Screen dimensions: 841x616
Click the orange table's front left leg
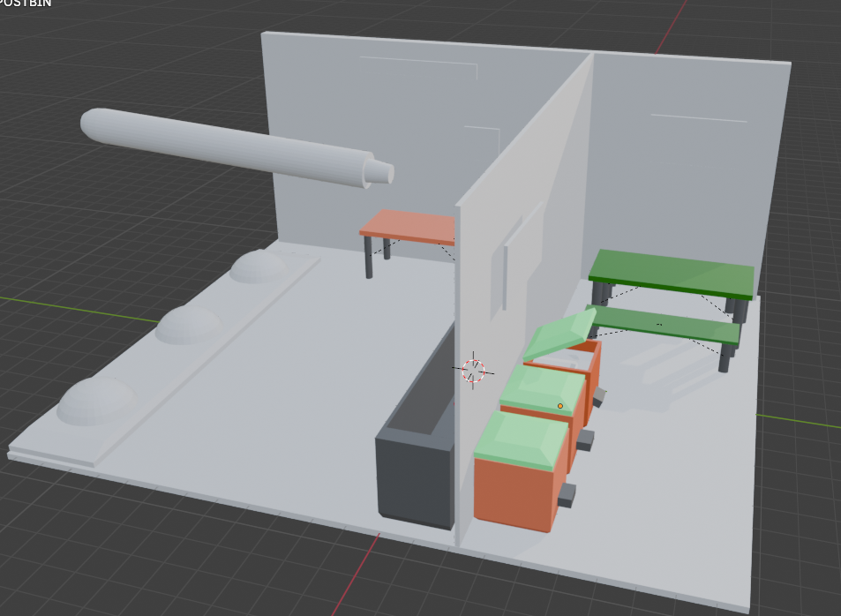tap(369, 257)
